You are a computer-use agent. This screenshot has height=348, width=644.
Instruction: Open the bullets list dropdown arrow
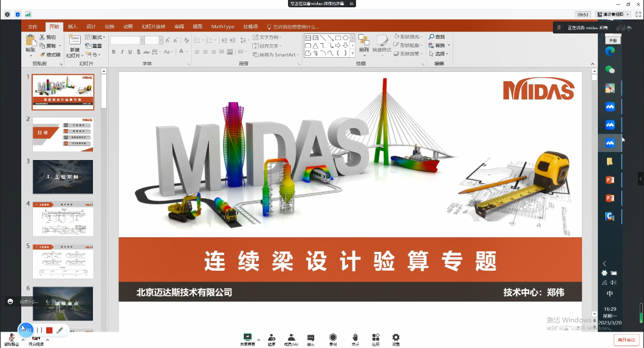pos(204,40)
